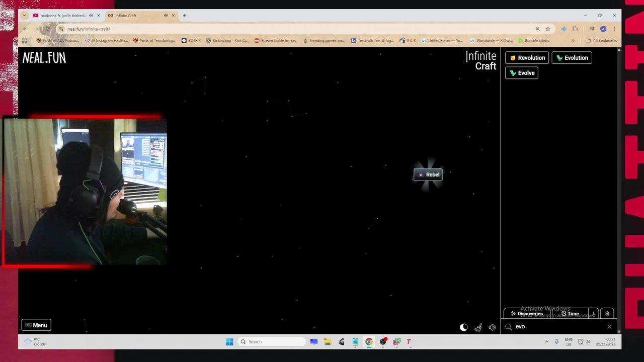Reverse sort order with the down-arrow button

pos(594,314)
